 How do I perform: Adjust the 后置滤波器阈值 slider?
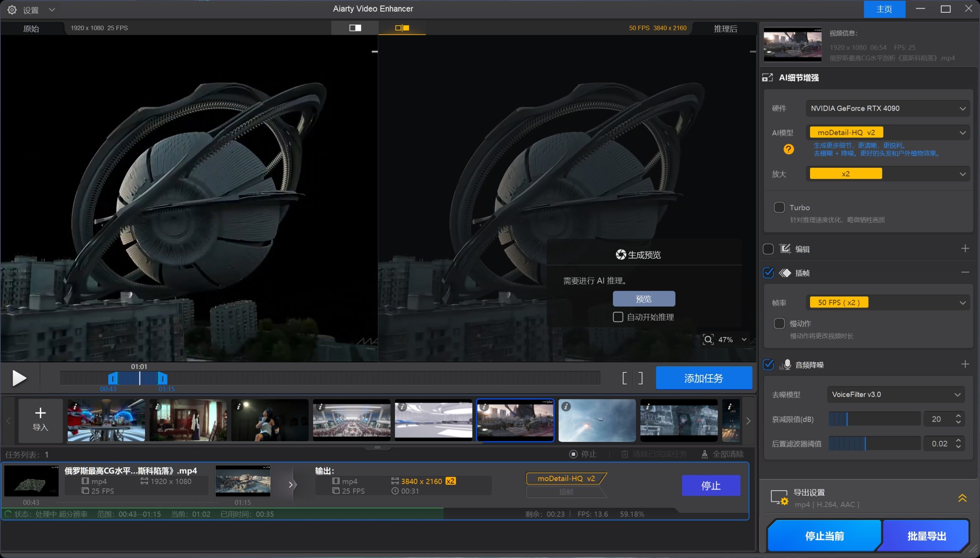coord(874,444)
